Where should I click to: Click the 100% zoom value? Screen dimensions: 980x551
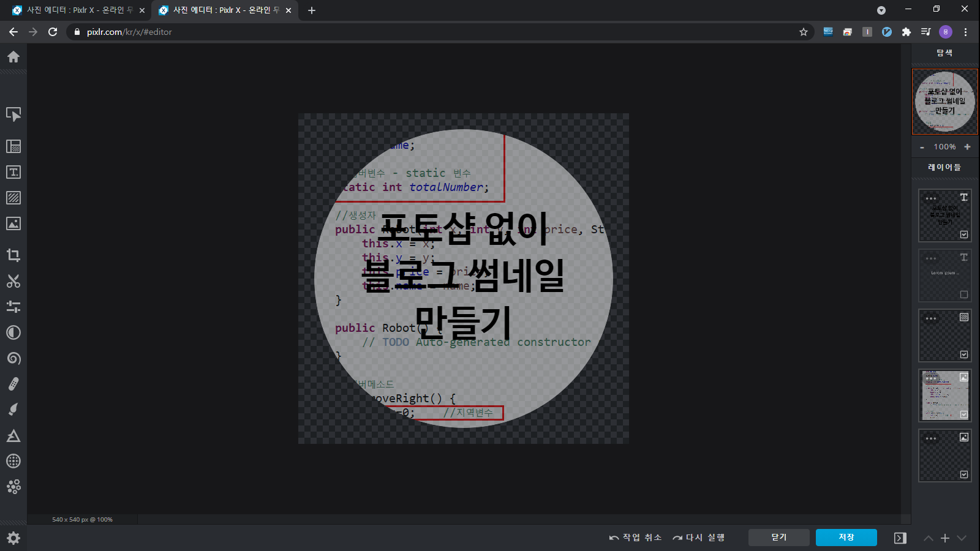coord(944,147)
